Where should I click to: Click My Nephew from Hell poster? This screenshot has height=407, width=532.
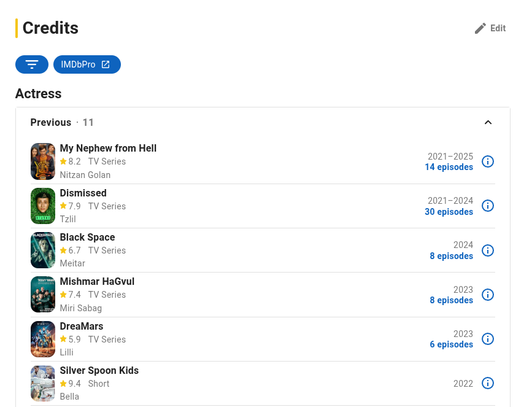pyautogui.click(x=43, y=161)
